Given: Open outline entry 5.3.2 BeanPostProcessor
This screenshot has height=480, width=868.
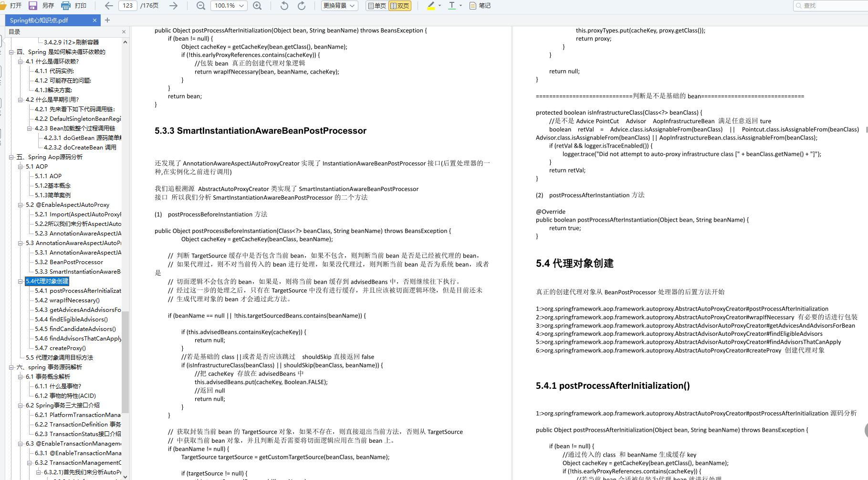Looking at the screenshot, I should click(69, 262).
